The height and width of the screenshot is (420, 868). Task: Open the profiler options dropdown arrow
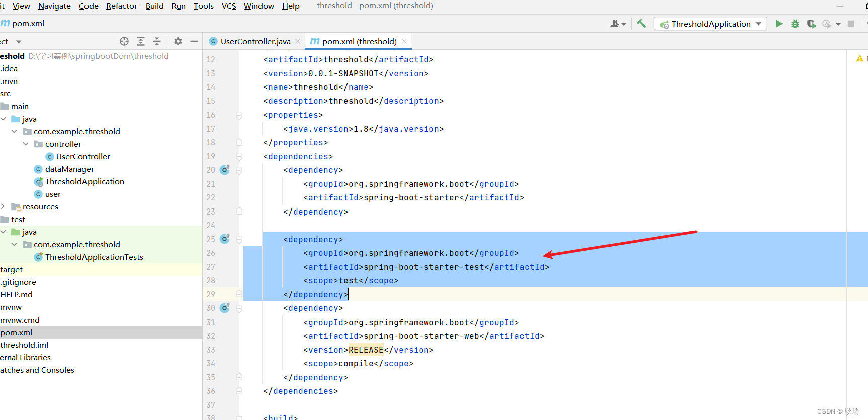[x=838, y=24]
